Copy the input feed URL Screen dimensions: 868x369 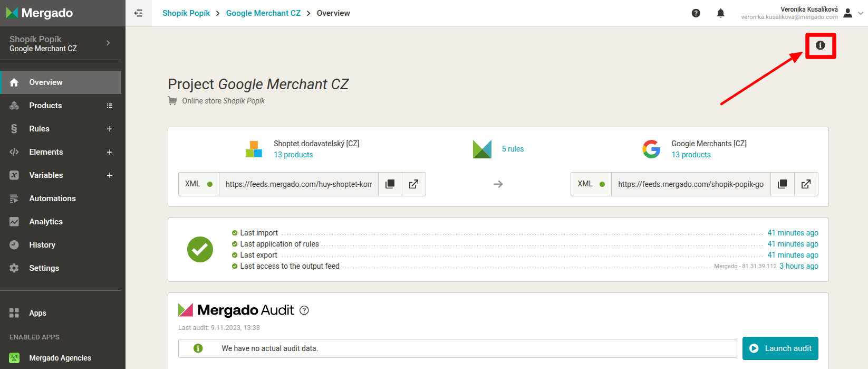tap(390, 184)
